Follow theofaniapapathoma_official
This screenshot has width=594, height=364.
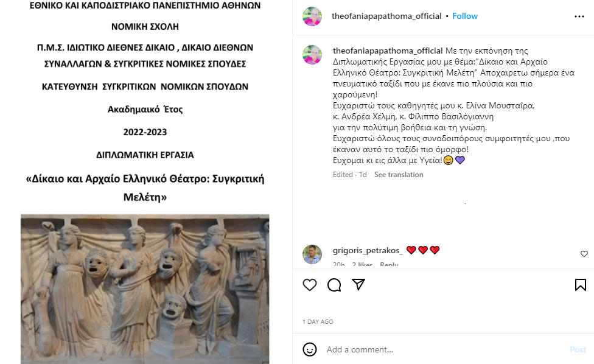pos(465,16)
